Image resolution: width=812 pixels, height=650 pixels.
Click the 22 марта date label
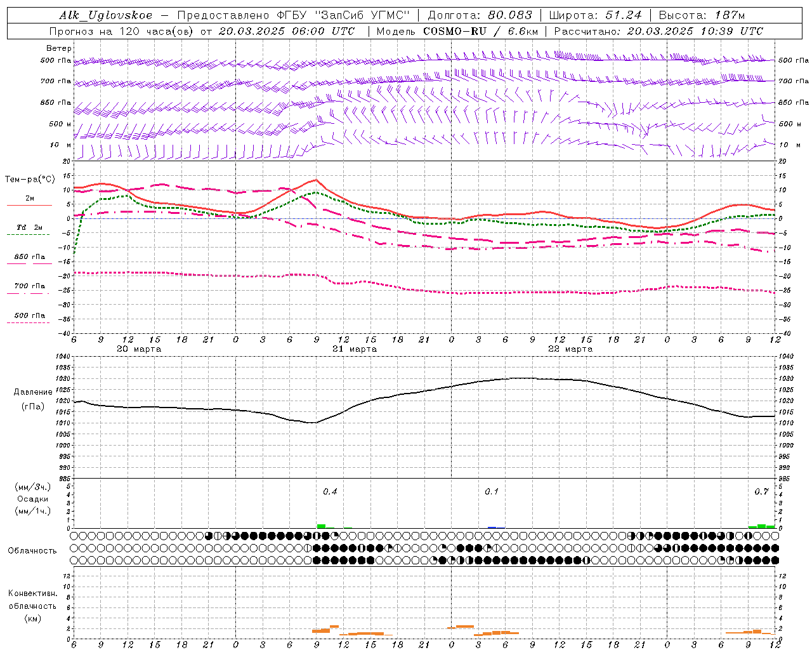pyautogui.click(x=570, y=349)
